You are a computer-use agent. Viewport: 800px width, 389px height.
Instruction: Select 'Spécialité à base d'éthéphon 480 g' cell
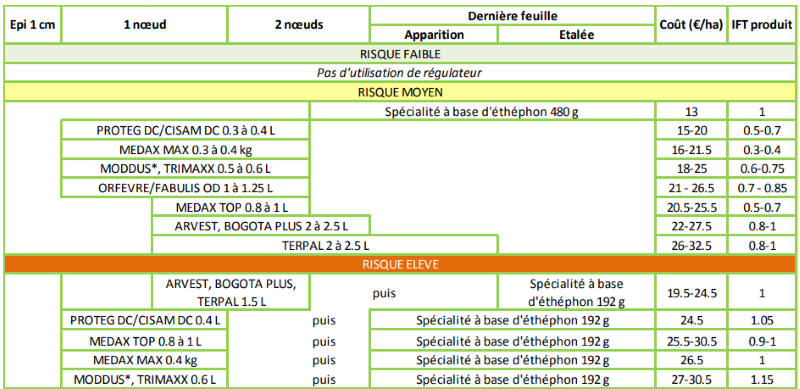click(482, 112)
